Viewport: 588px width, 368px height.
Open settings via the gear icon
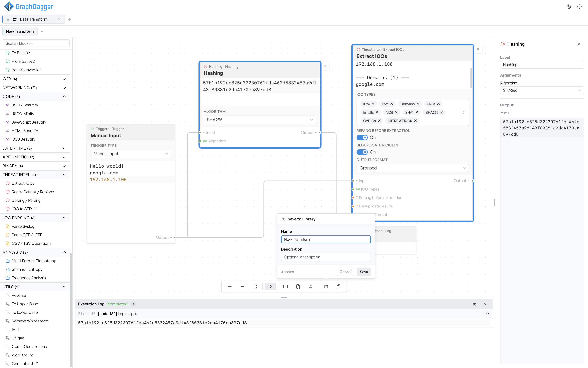(x=579, y=7)
